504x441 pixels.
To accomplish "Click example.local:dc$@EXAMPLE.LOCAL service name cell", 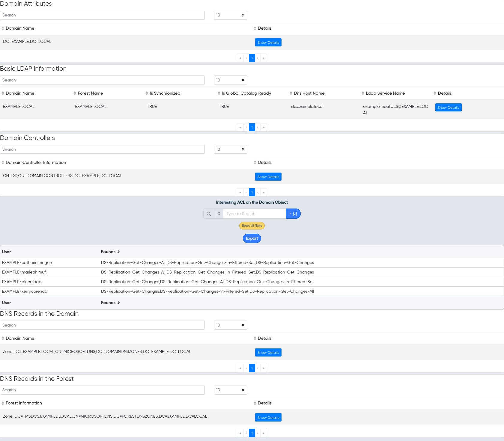I will point(395,110).
